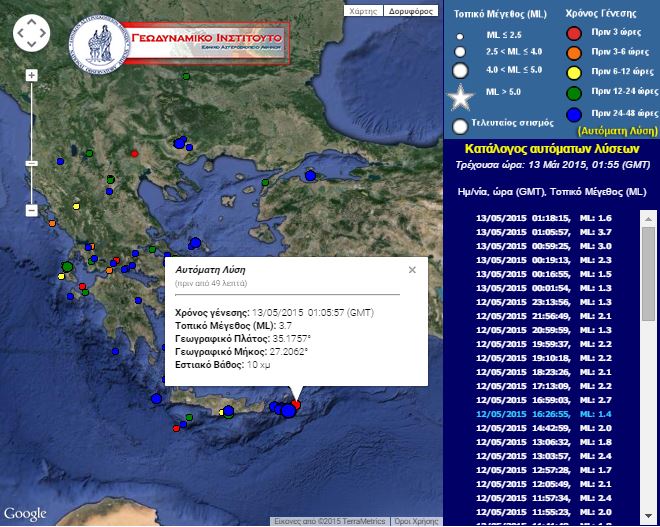Select the 13/05/2015 00:19:13 ML 2.3 entry

tap(543, 260)
